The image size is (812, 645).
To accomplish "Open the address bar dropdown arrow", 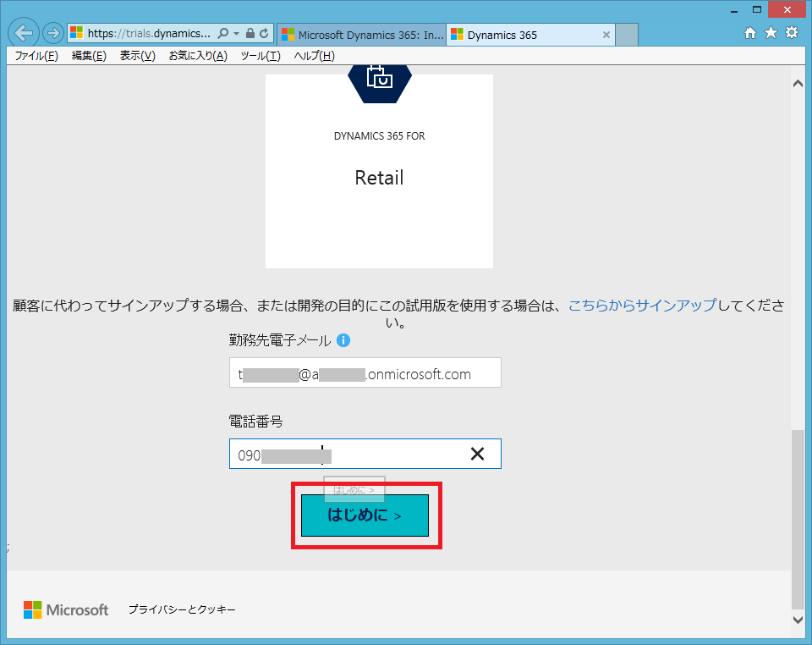I will (236, 34).
